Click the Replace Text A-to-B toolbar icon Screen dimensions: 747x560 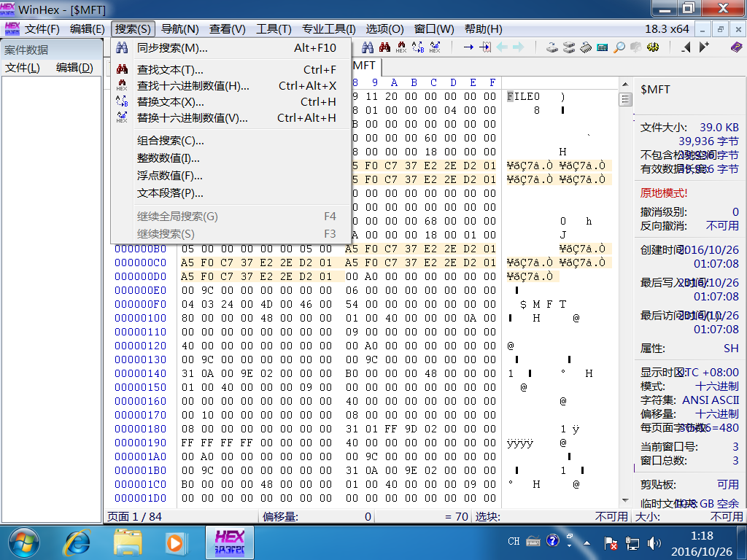pyautogui.click(x=418, y=47)
